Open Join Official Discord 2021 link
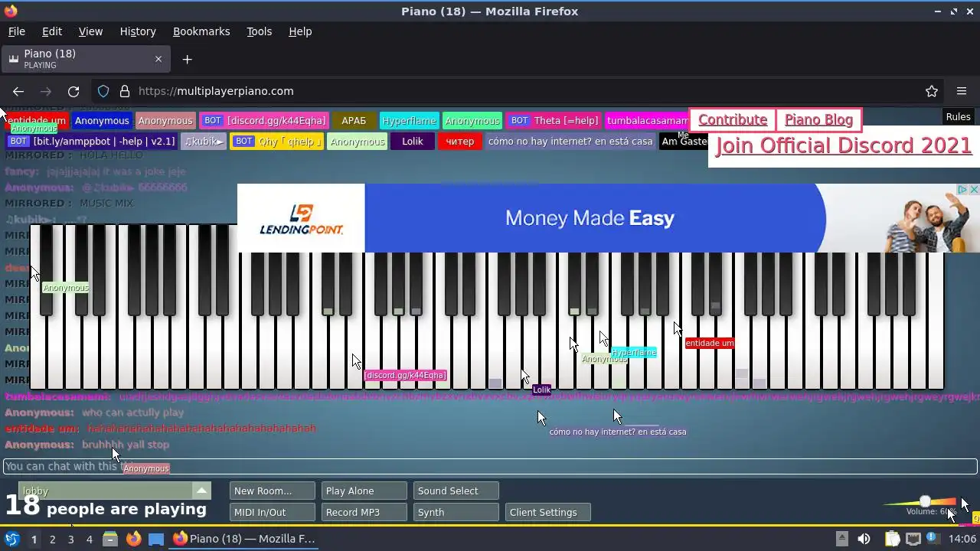980x551 pixels. [x=843, y=145]
